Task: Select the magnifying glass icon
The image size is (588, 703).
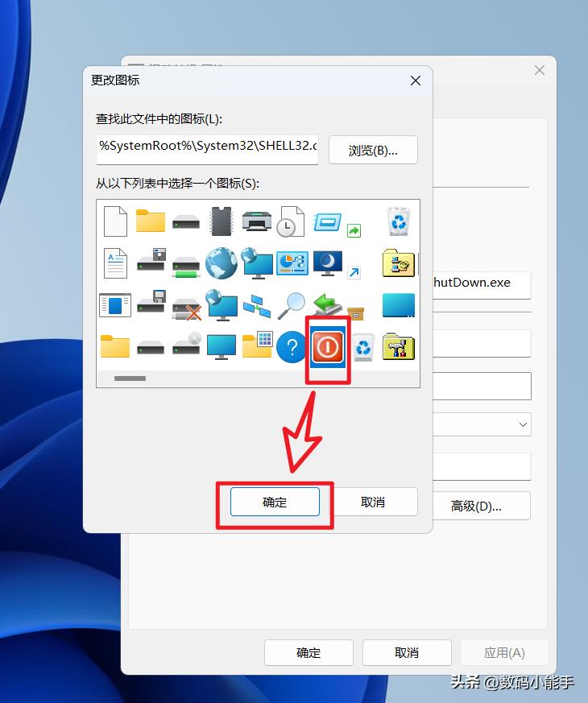Action: tap(291, 306)
